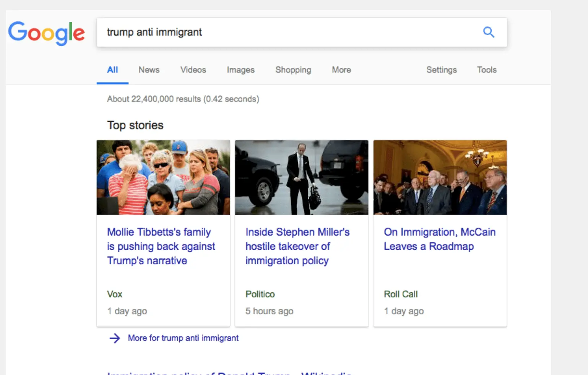588x375 pixels.
Task: Expand the More search options menu
Action: 341,70
